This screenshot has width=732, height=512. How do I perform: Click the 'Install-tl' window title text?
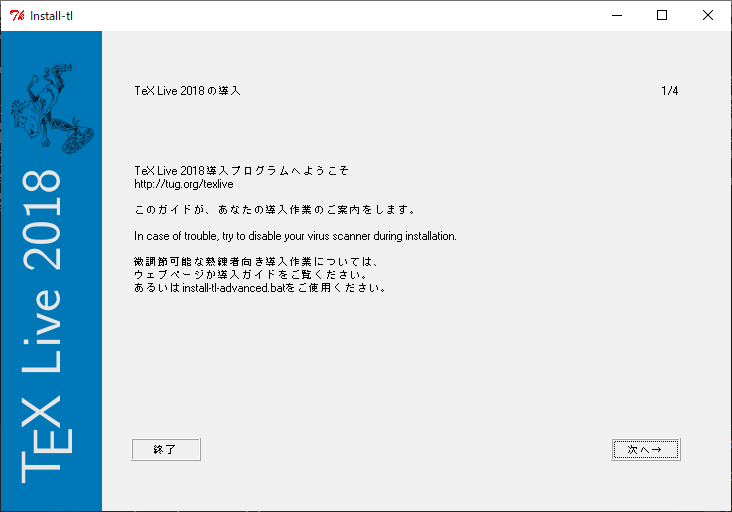pyautogui.click(x=51, y=16)
